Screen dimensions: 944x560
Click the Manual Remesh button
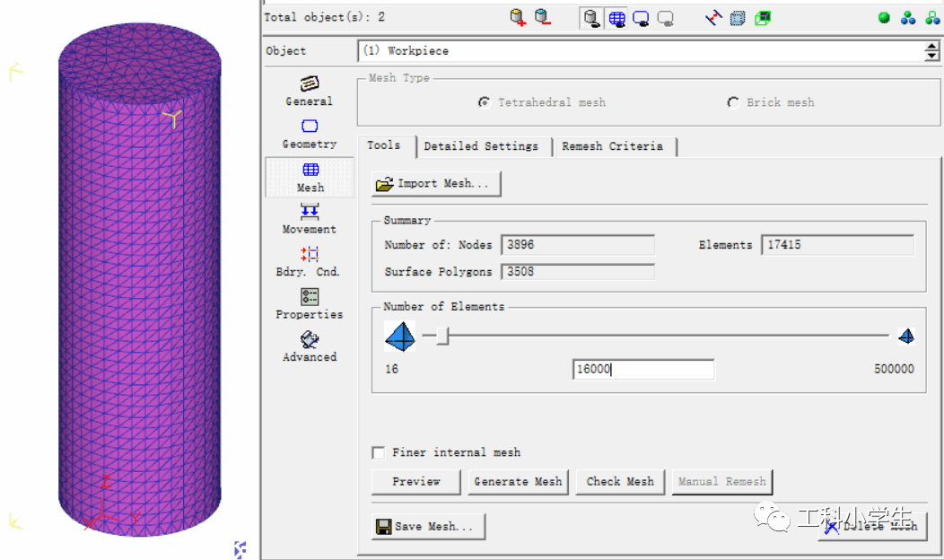(x=721, y=482)
